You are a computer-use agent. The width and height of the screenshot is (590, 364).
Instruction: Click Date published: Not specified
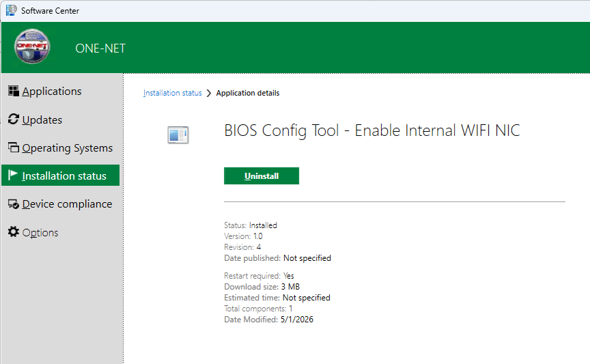click(x=278, y=258)
